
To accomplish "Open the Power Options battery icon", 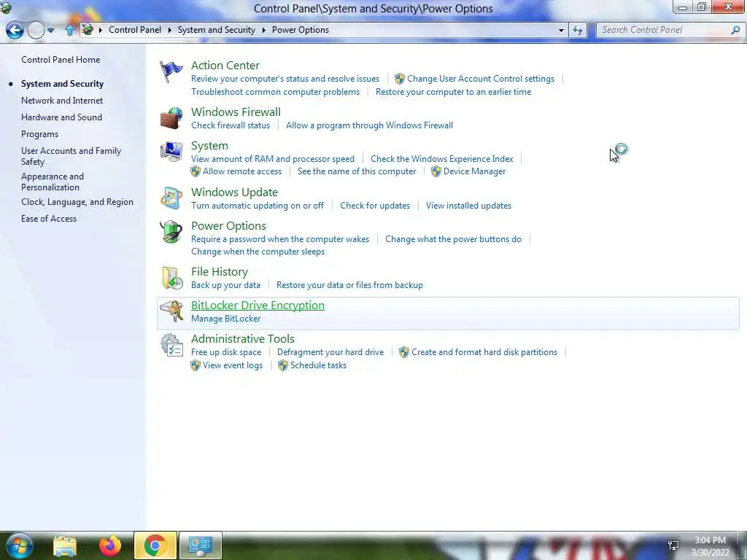I will [171, 232].
